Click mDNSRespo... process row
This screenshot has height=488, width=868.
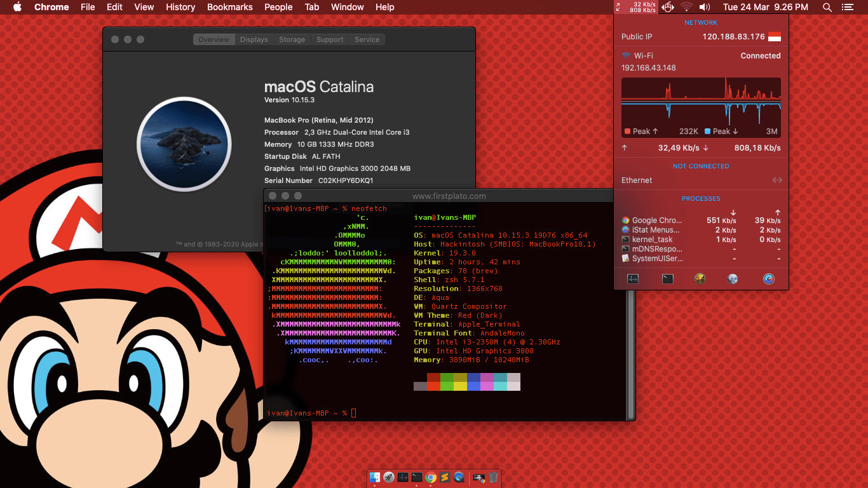click(x=701, y=249)
